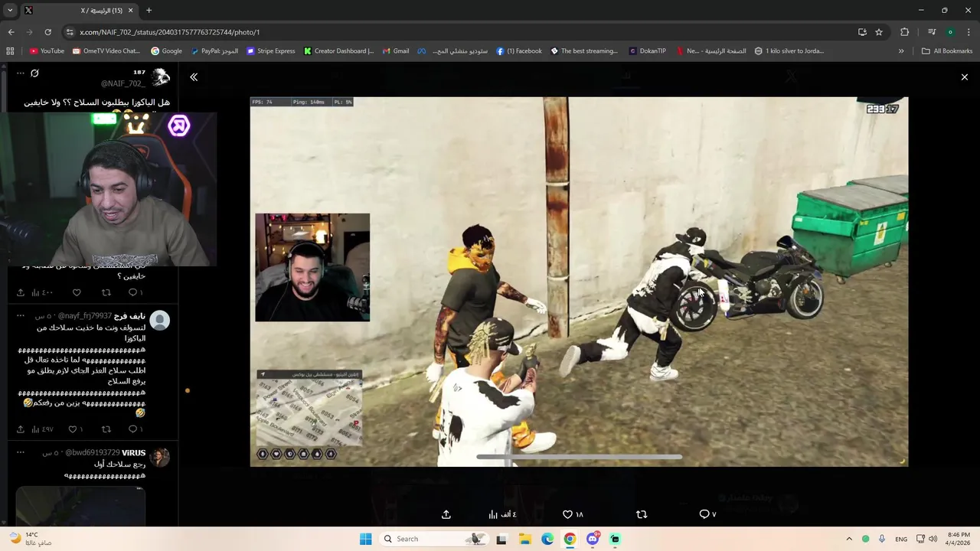Open @nayf_frj79937 profile link

[85, 316]
